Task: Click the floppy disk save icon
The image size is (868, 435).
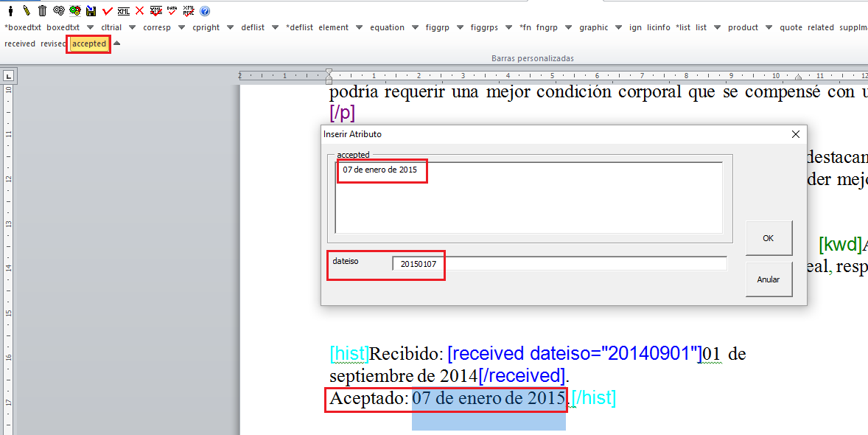Action: tap(91, 11)
